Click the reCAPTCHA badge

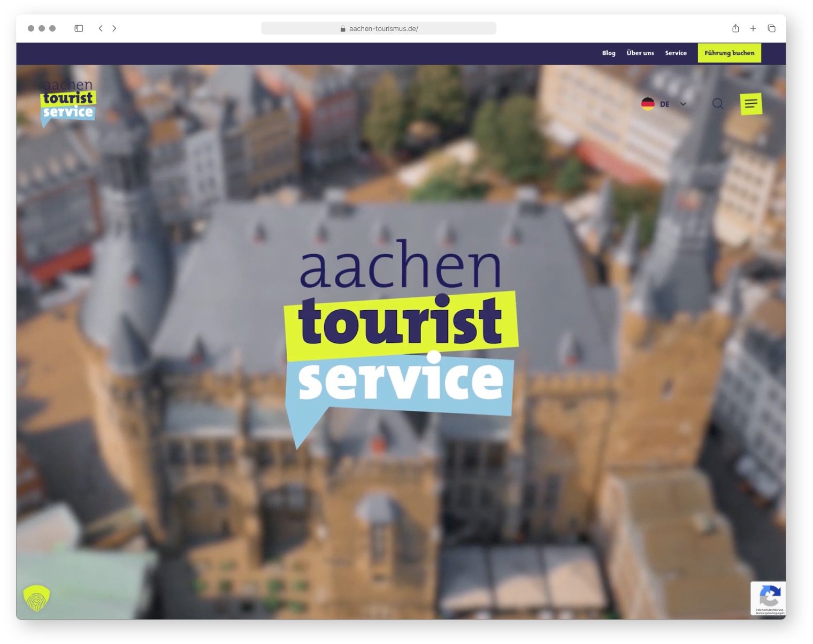tap(768, 599)
